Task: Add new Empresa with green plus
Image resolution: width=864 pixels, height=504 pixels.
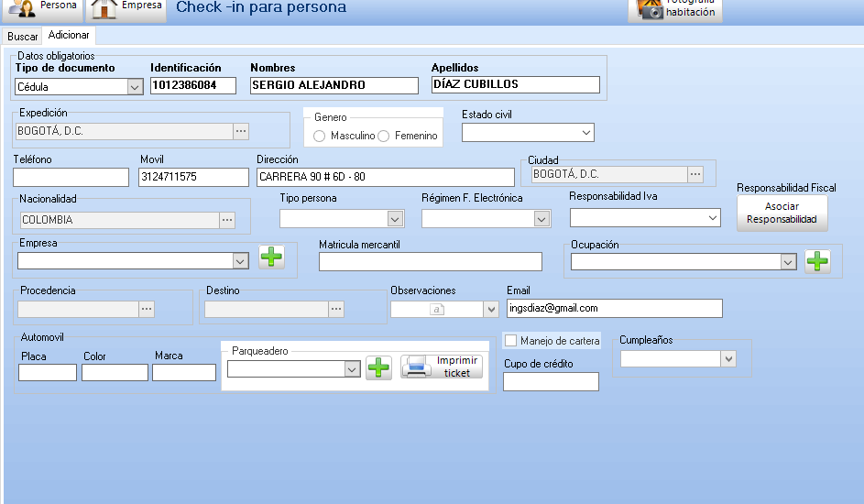Action: click(271, 257)
